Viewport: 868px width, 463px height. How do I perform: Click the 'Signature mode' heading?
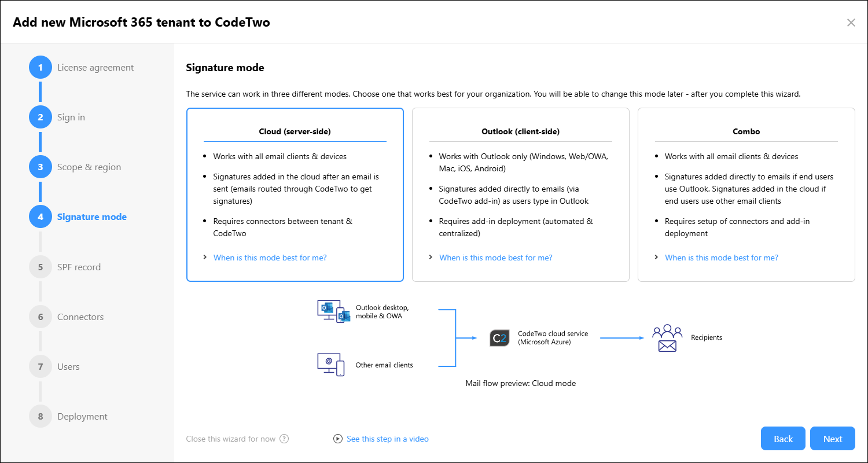click(x=225, y=68)
